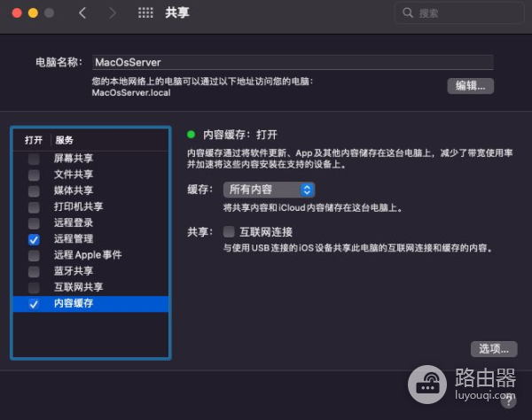This screenshot has height=420, width=532.
Task: Click the green status indicator dot
Action: point(191,135)
